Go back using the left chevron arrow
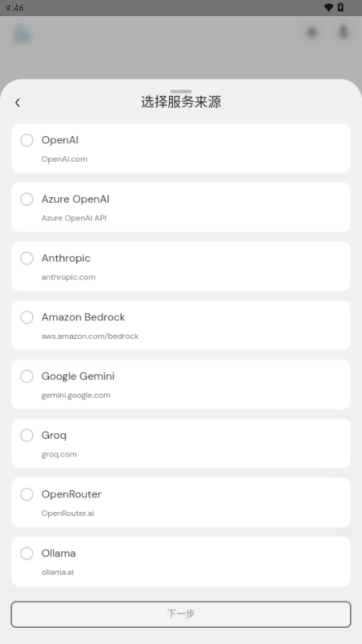Viewport: 362px width, 644px height. [17, 102]
